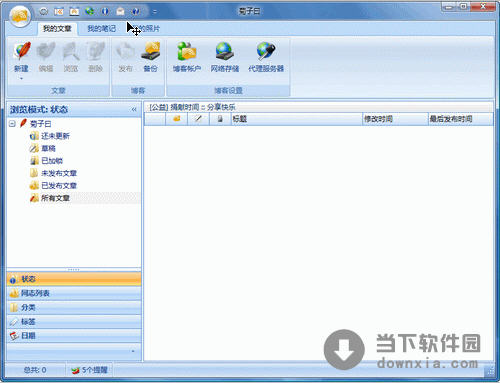500x383 pixels.
Task: Click the globe icon in quick access toolbar
Action: click(89, 11)
